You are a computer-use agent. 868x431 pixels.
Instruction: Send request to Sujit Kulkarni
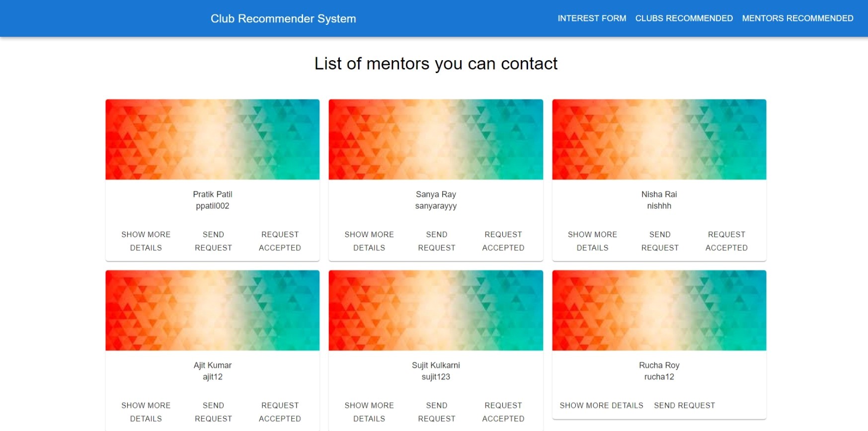[x=436, y=412]
